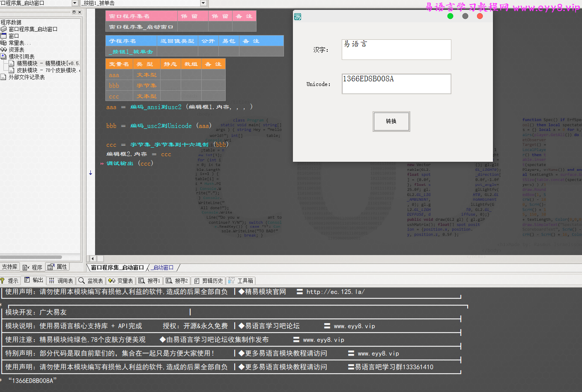The height and width of the screenshot is (392, 582).
Task: Place the cursor on the 编码_ansi到usc2 code line
Action: coord(179,107)
